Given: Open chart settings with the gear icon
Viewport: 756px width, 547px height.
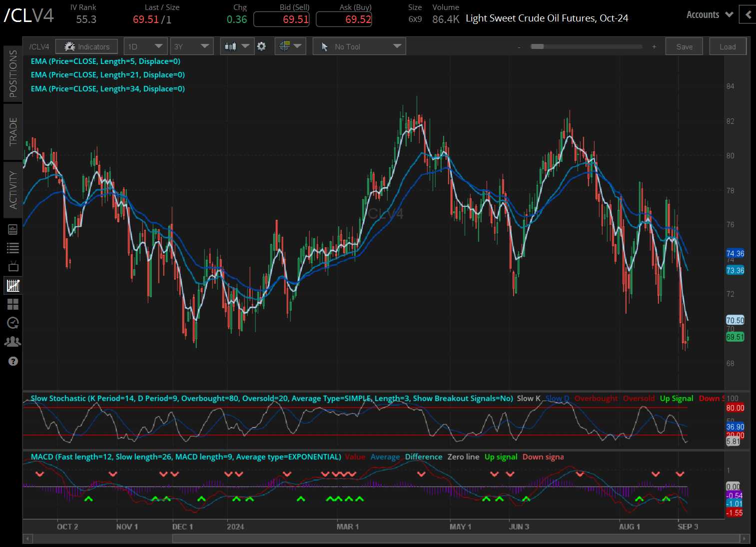Looking at the screenshot, I should (261, 46).
